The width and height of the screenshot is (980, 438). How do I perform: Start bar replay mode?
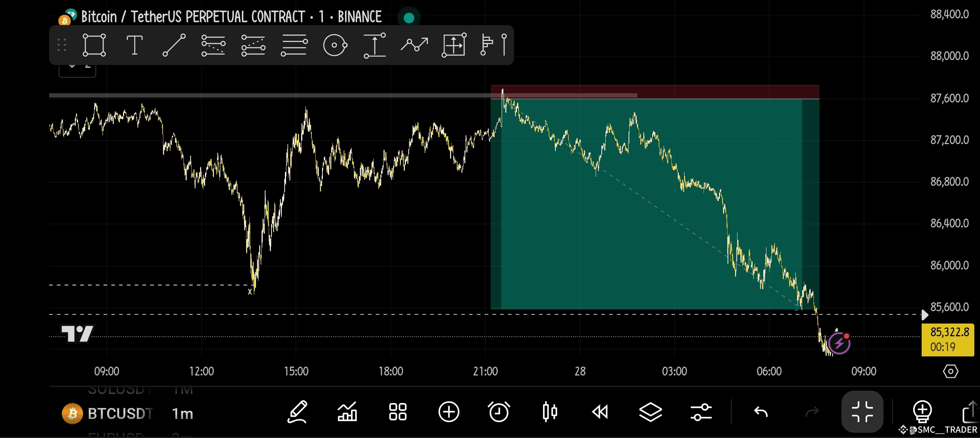coord(600,413)
